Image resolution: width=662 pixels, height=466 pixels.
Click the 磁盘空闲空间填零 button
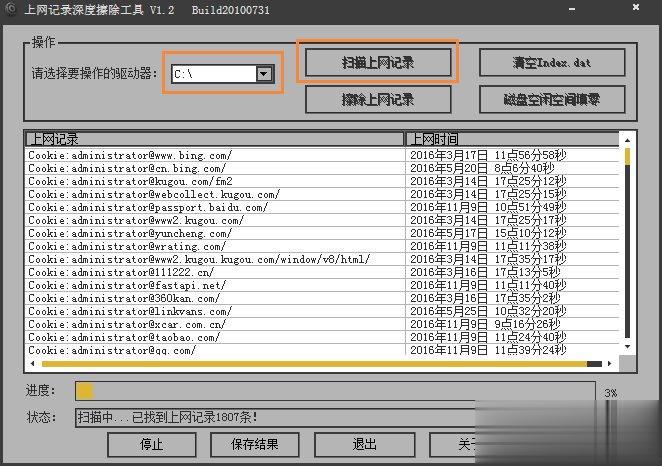coord(552,99)
